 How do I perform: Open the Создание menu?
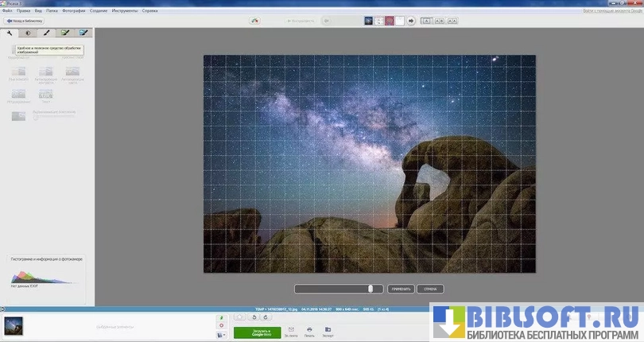[x=99, y=12]
